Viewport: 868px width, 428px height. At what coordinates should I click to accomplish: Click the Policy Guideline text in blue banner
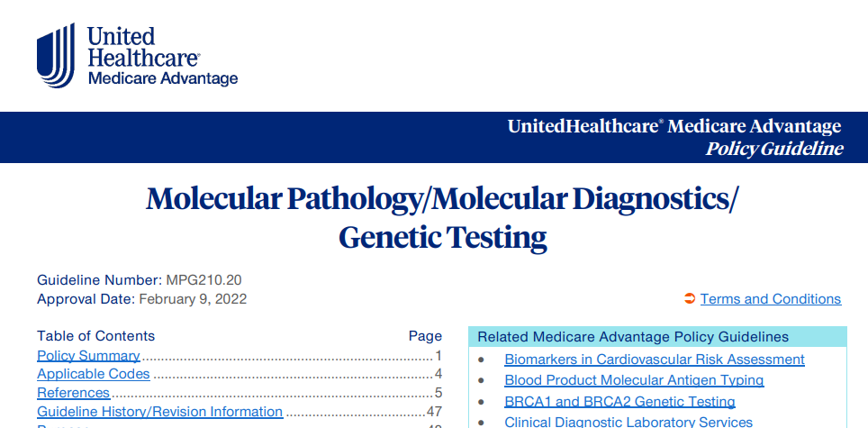click(773, 149)
